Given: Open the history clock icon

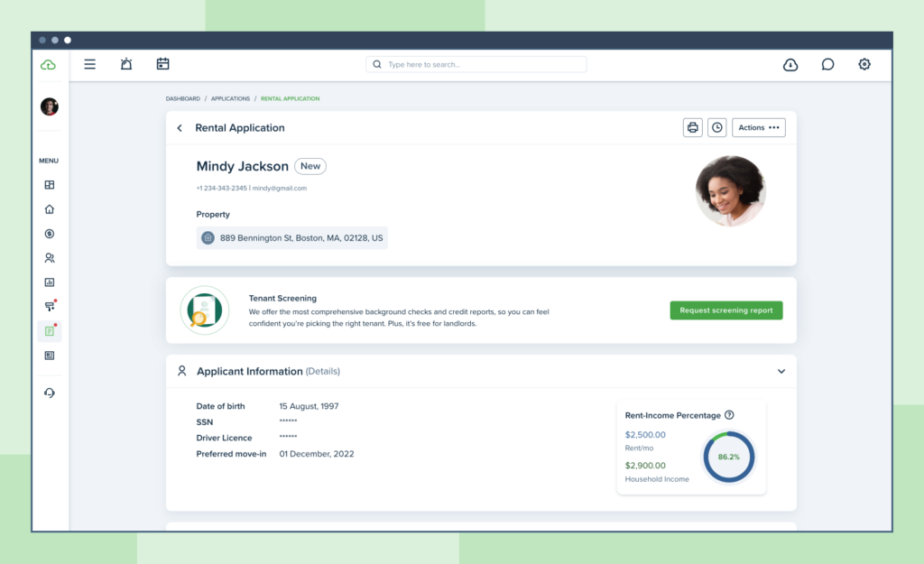Looking at the screenshot, I should coord(716,127).
